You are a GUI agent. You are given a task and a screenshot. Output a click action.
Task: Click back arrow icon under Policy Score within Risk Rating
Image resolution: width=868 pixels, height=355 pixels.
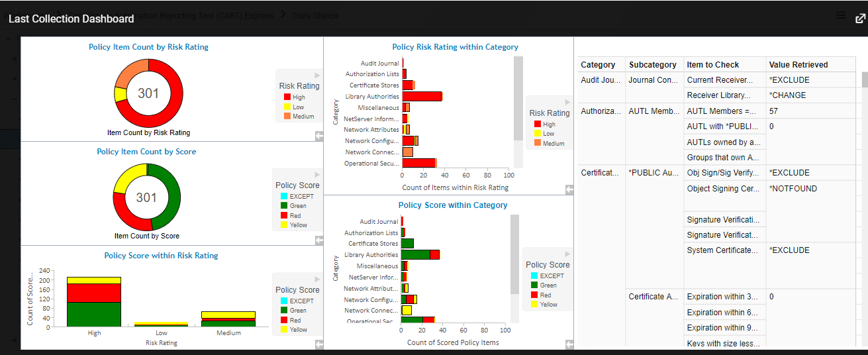point(319,344)
